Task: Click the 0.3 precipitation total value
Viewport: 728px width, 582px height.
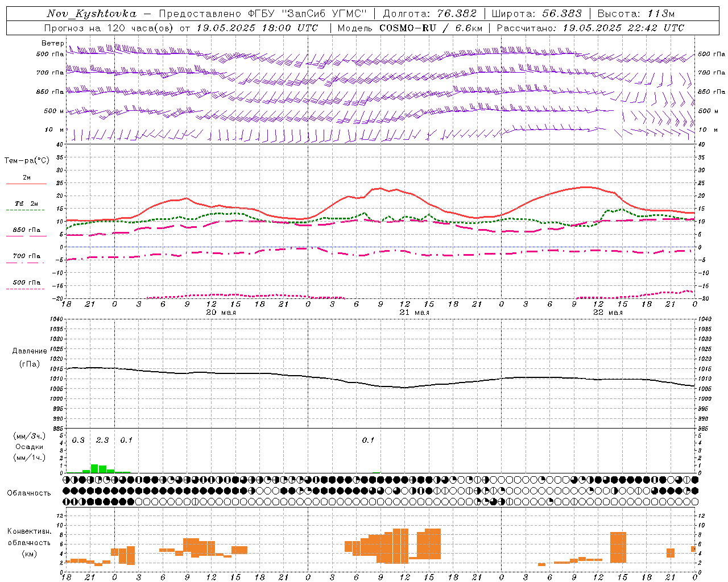Action: (x=78, y=440)
